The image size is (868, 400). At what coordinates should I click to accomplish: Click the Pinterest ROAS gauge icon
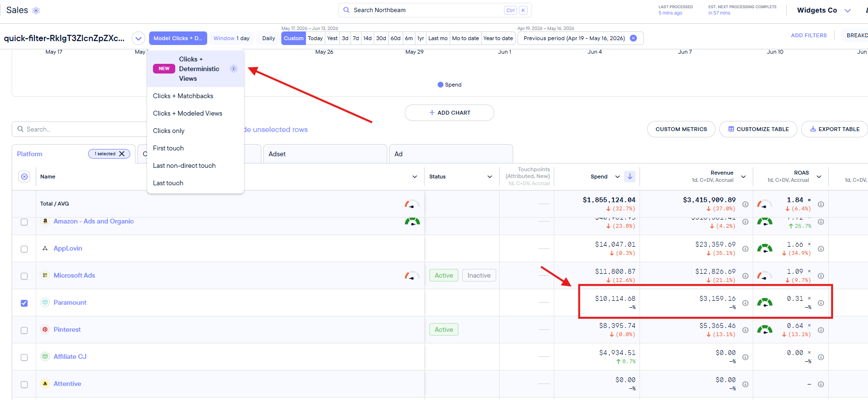(x=765, y=330)
